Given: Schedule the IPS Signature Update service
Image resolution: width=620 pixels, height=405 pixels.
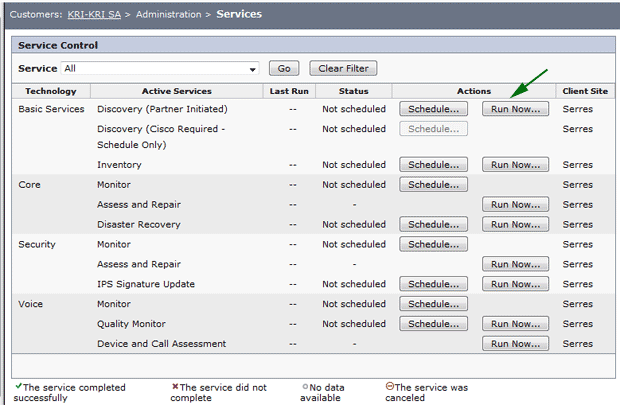Looking at the screenshot, I should [x=433, y=284].
